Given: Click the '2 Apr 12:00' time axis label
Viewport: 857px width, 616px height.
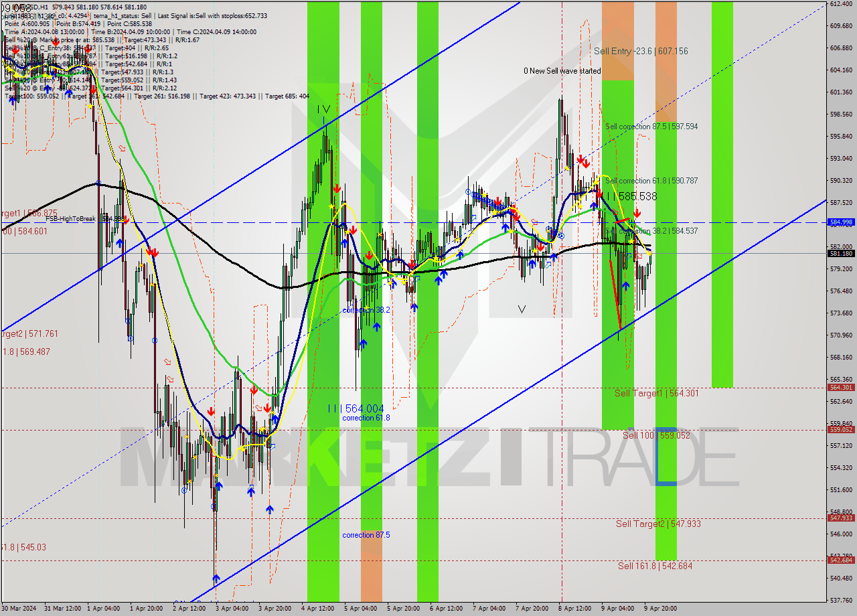Looking at the screenshot, I should (x=189, y=609).
